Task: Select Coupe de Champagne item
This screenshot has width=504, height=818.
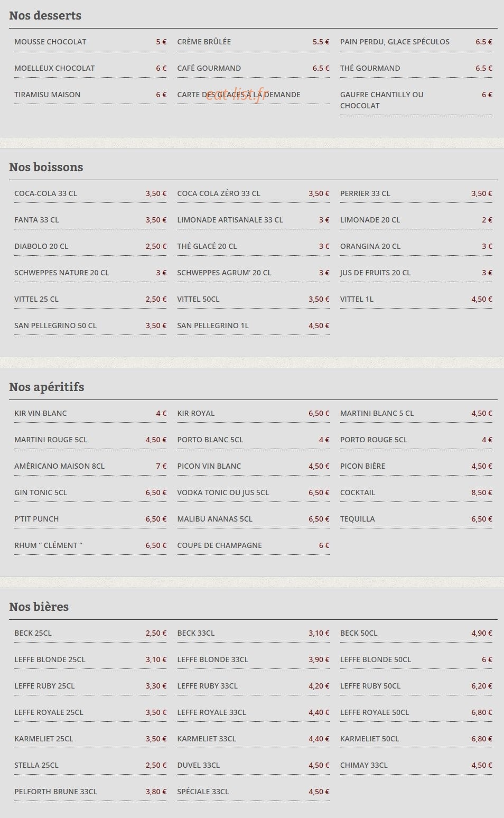Action: (x=253, y=545)
